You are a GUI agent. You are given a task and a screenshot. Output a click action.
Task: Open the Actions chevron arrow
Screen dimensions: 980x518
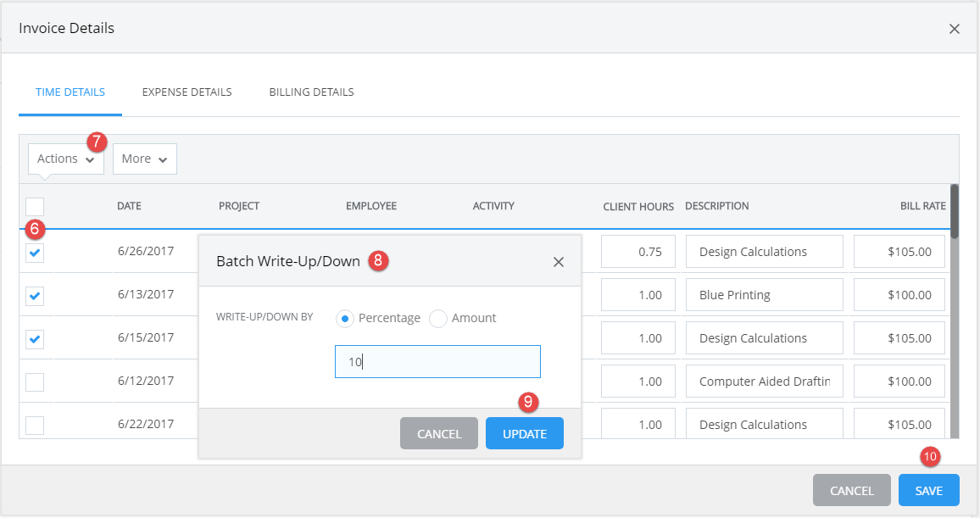(x=89, y=159)
